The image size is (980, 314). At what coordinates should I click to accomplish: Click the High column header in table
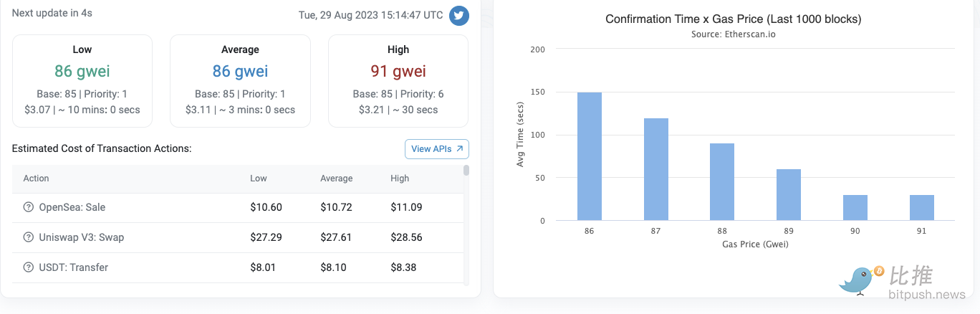pos(400,179)
